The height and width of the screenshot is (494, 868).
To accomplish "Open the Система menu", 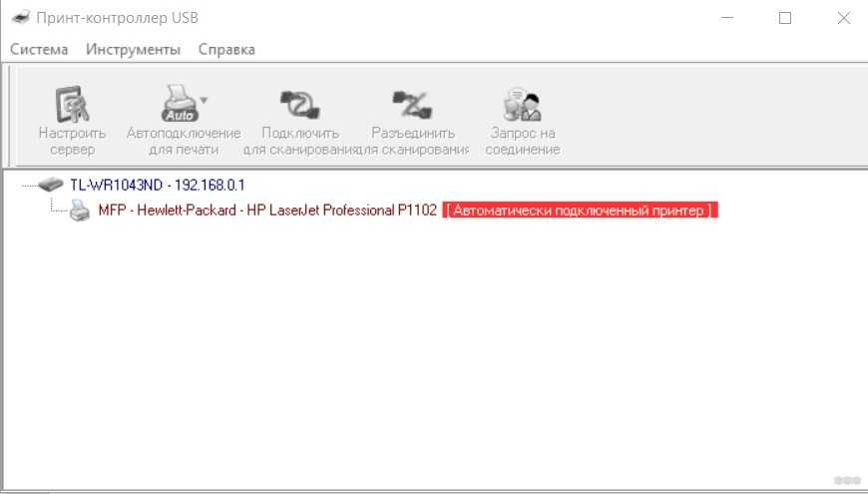I will [39, 49].
